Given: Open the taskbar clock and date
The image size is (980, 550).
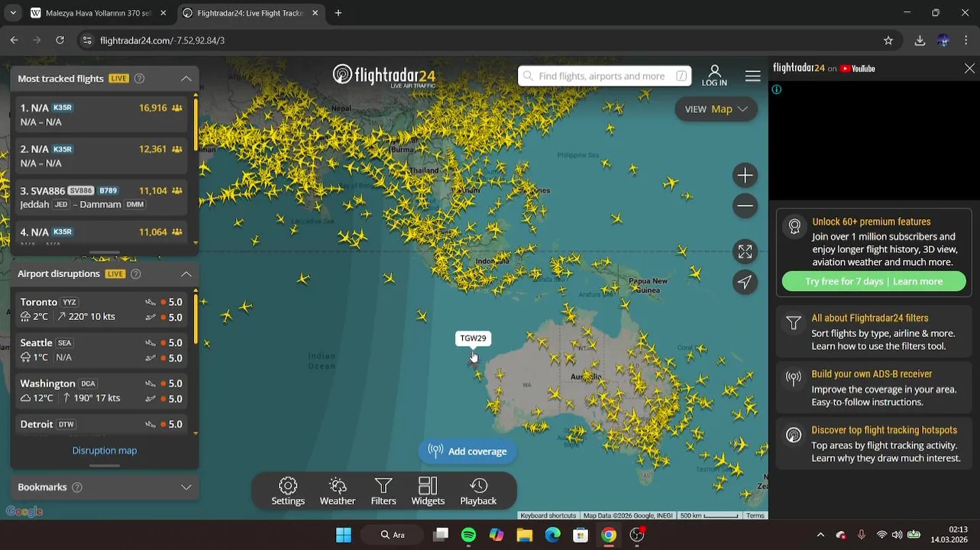Looking at the screenshot, I should point(949,535).
